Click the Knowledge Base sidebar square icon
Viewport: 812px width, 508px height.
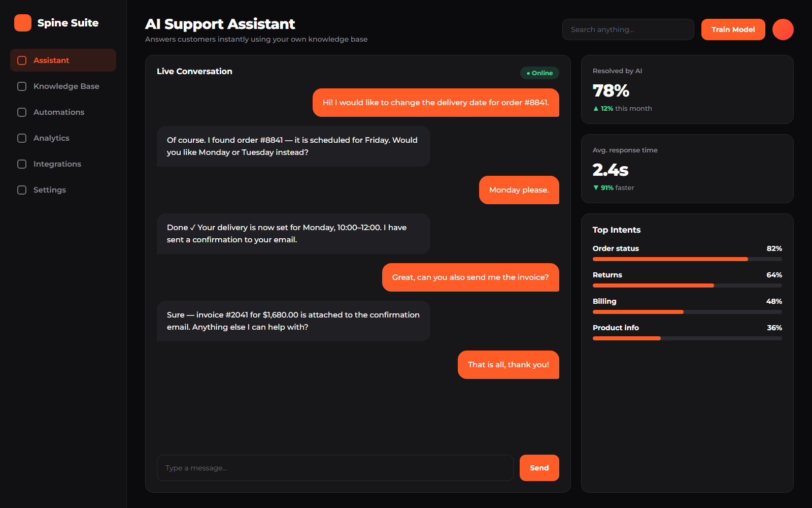[x=22, y=86]
